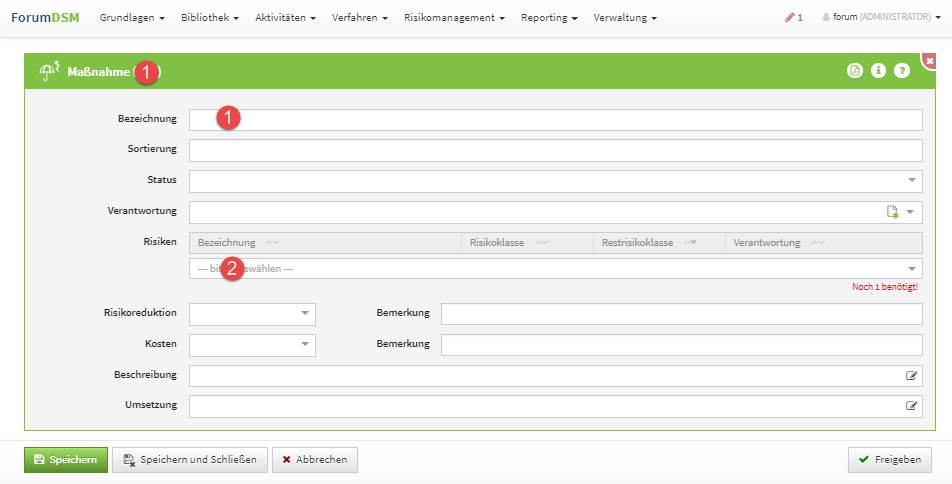This screenshot has width=952, height=484.
Task: Sort Risiken table by Bezeichnung column
Action: pyautogui.click(x=238, y=243)
